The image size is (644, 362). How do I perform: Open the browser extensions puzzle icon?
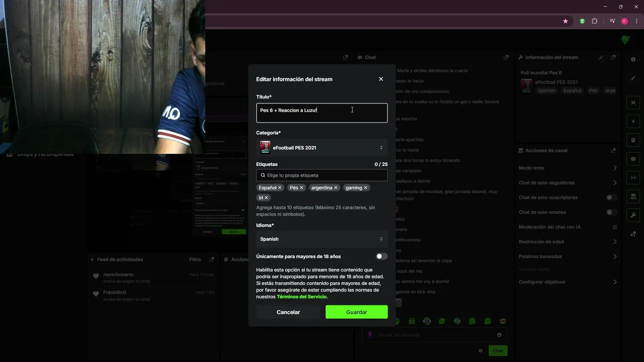594,21
